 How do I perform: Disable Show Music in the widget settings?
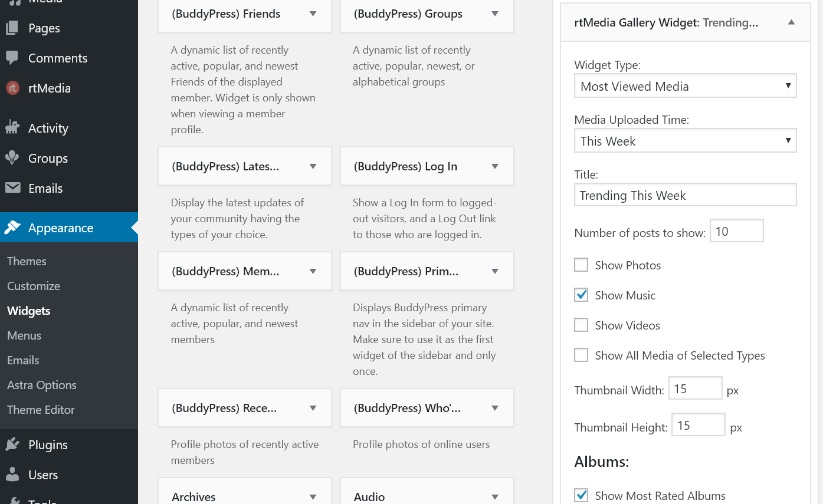[x=581, y=295]
